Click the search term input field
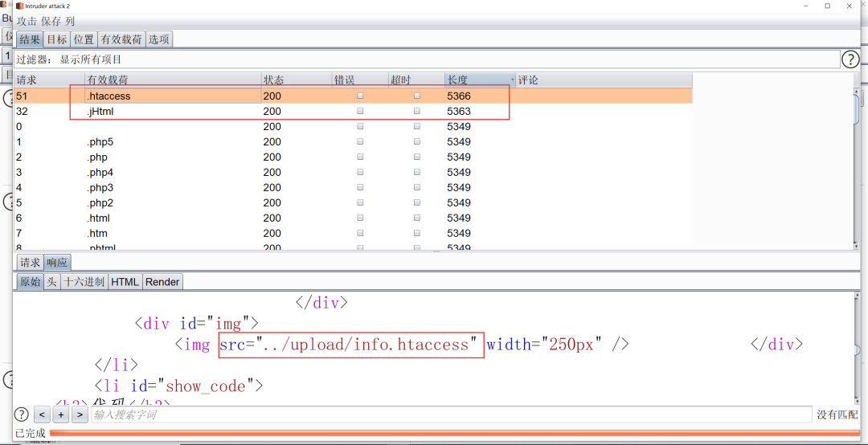Screen dimensions: 868x445 coord(450,414)
